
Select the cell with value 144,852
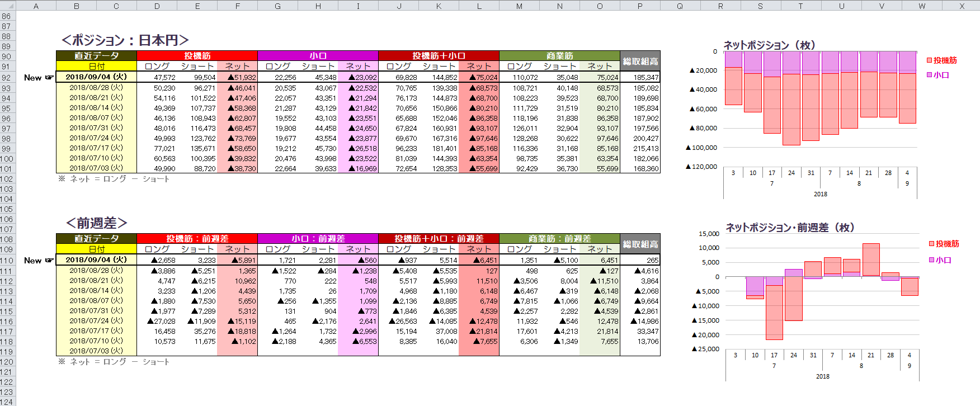point(439,77)
